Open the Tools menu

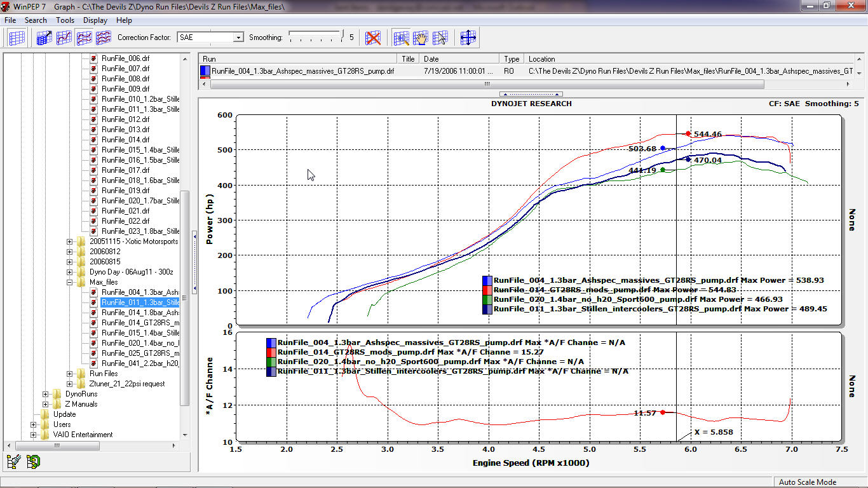click(x=65, y=20)
